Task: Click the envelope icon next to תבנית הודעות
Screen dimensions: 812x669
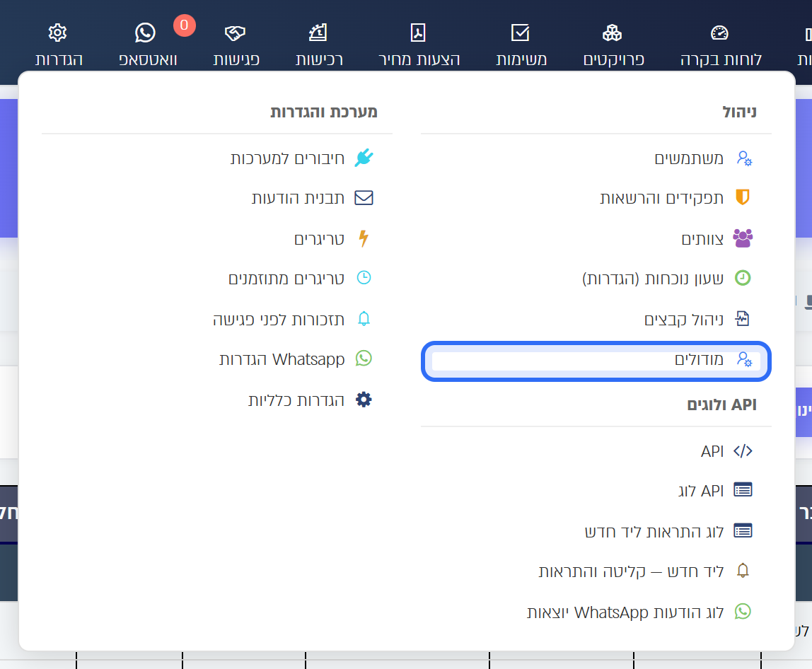Action: point(364,198)
